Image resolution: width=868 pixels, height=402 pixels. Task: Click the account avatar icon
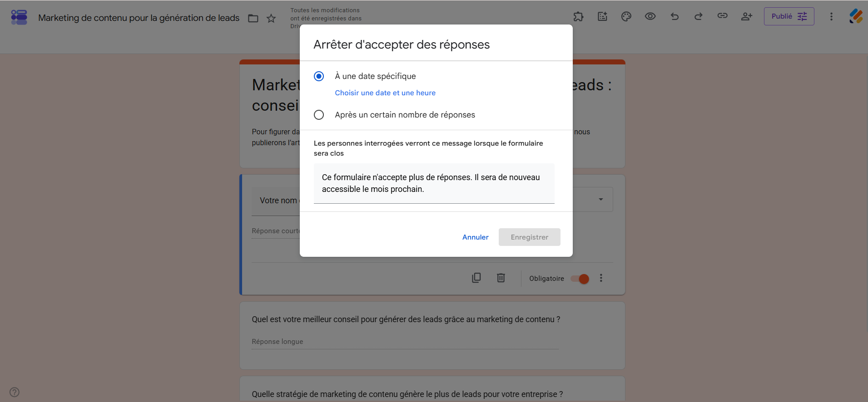pyautogui.click(x=856, y=16)
